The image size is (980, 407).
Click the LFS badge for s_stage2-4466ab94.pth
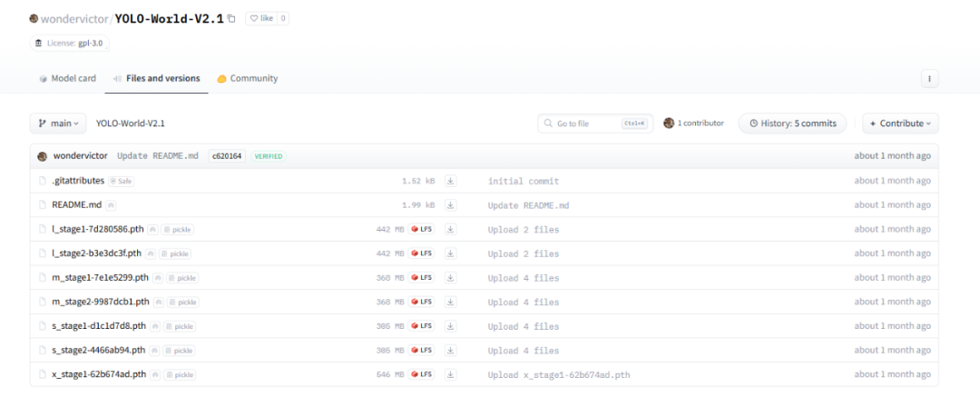click(x=421, y=350)
